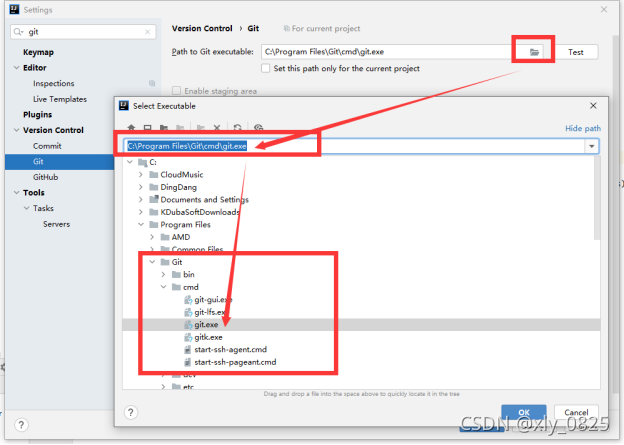Open help in the Settings window

click(x=21, y=425)
